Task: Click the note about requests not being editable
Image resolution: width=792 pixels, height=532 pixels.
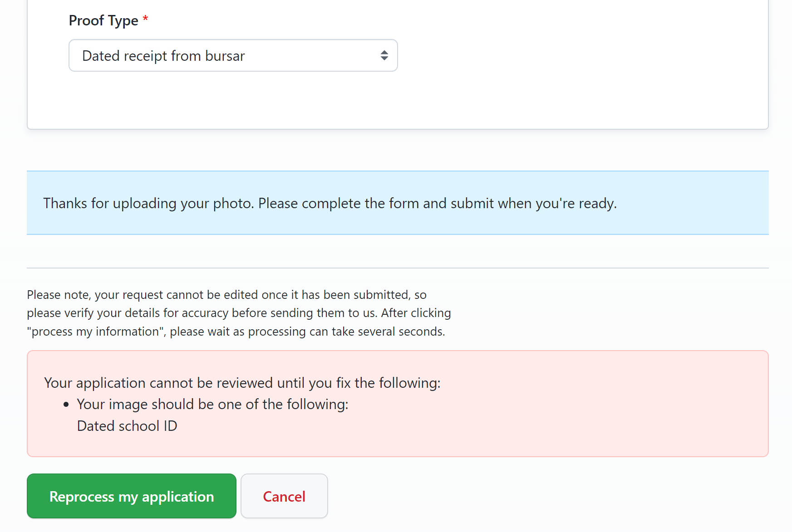Action: (x=239, y=312)
